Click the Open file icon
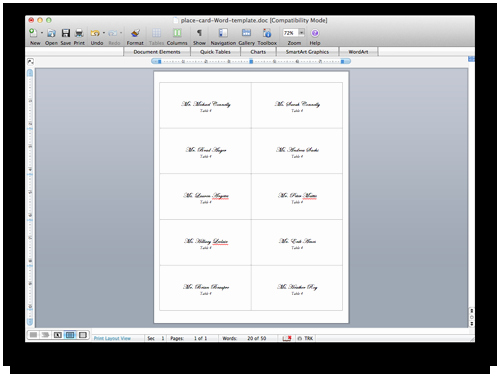 tap(51, 33)
